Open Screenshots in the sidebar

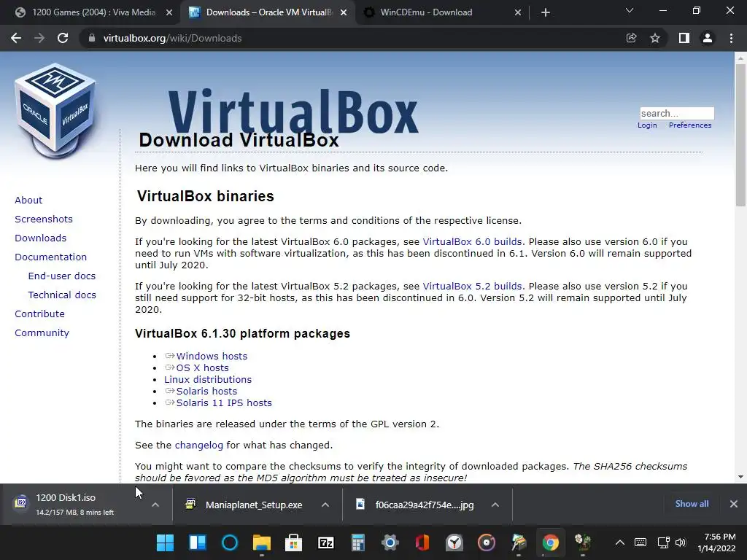(x=44, y=219)
